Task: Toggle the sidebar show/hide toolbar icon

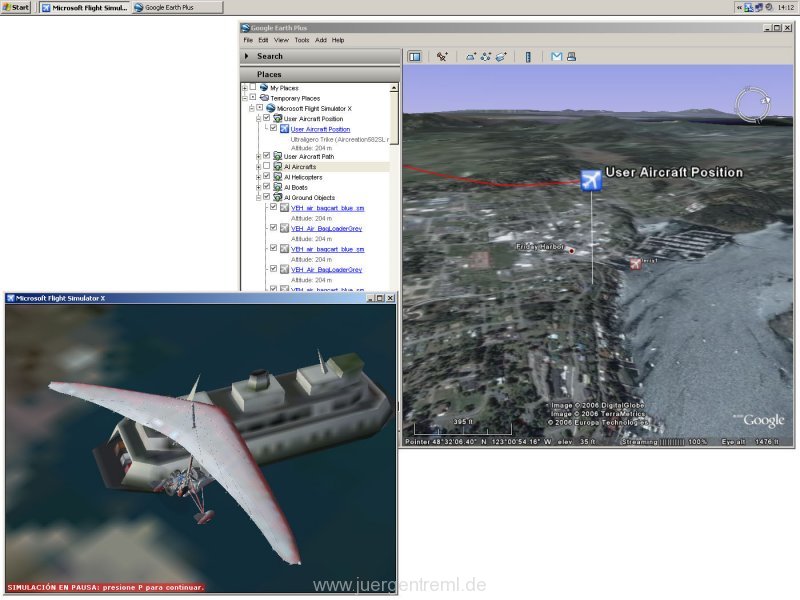Action: 415,57
